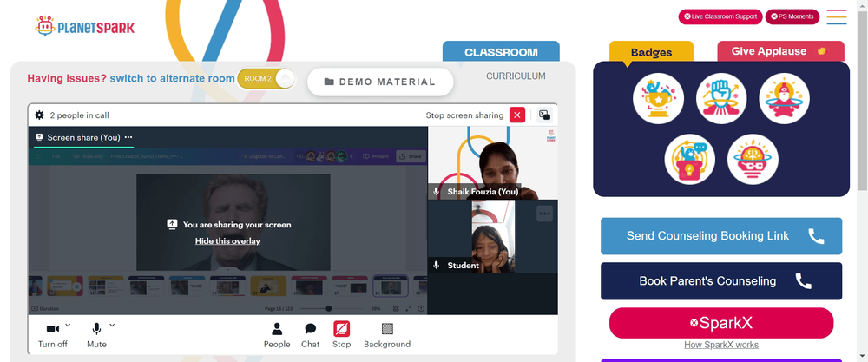Image resolution: width=868 pixels, height=362 pixels.
Task: Open Student tile three-dot menu
Action: pos(545,214)
